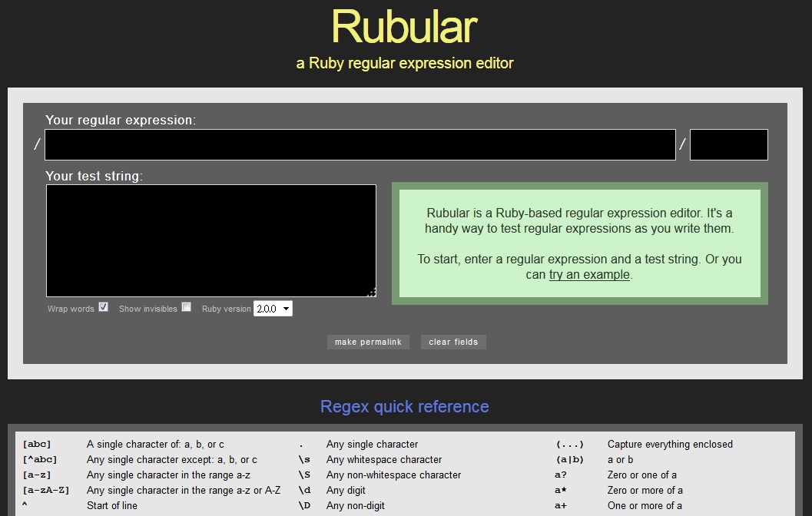Click the clear fields button
The height and width of the screenshot is (516, 812).
pos(453,342)
